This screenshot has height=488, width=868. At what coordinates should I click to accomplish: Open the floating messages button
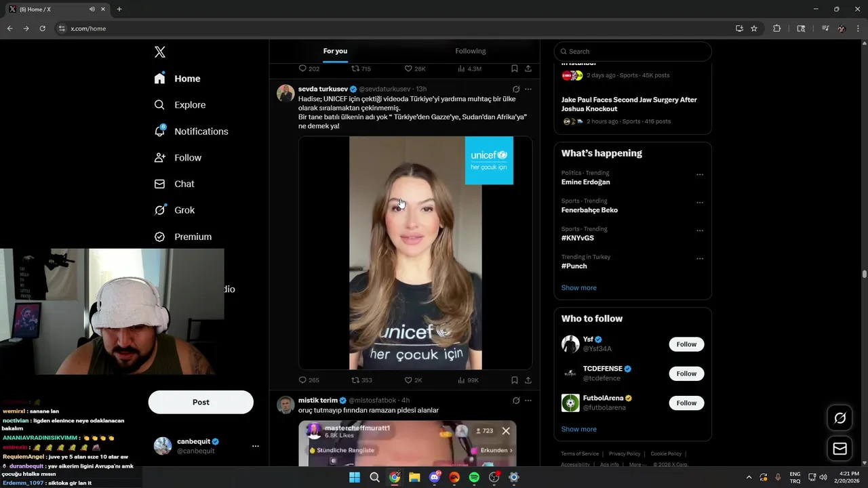click(840, 449)
